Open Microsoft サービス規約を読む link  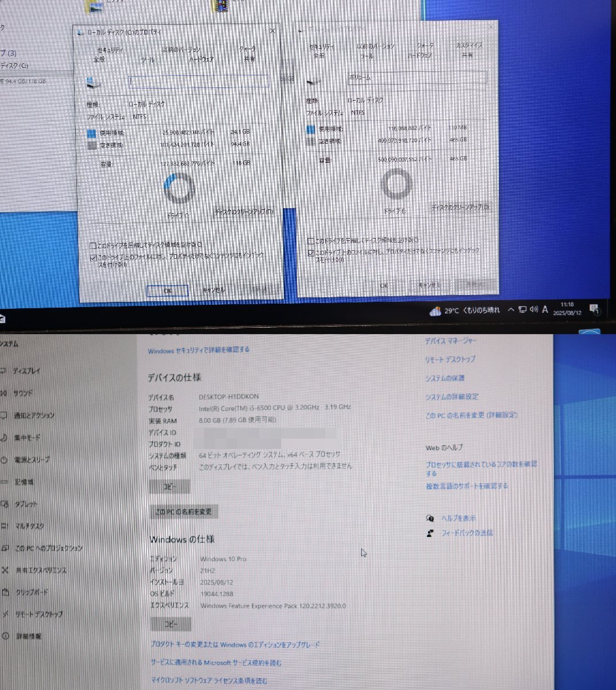(x=216, y=663)
